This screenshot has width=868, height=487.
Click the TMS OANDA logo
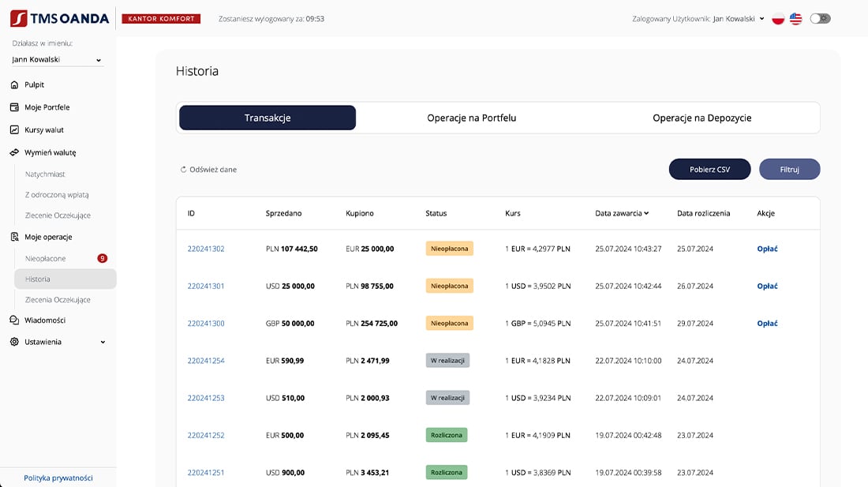60,18
